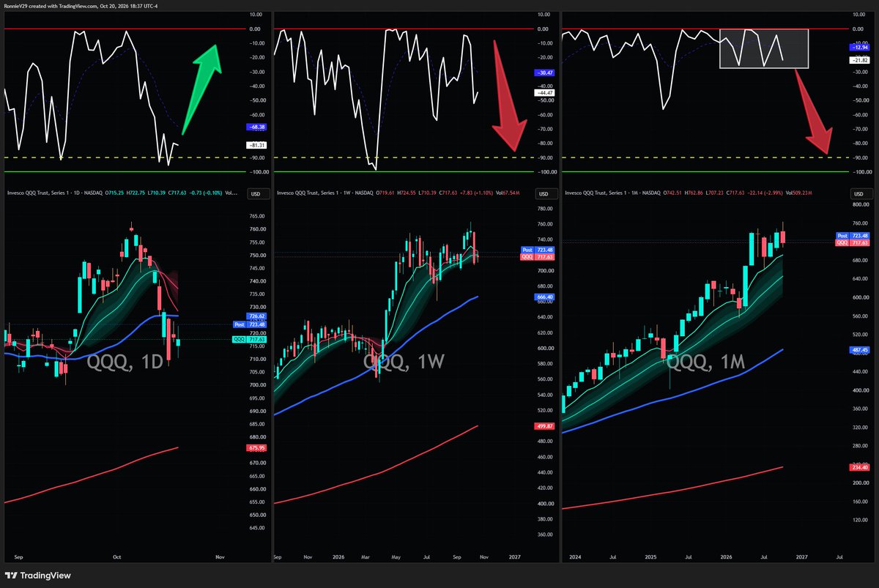
Task: Click the red 234.40 price label
Action: pos(859,467)
